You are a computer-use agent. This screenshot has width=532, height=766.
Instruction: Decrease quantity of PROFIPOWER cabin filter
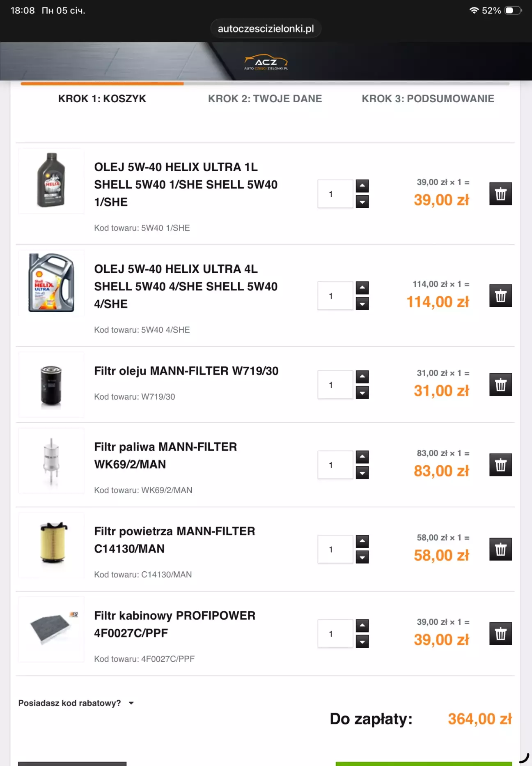(362, 642)
